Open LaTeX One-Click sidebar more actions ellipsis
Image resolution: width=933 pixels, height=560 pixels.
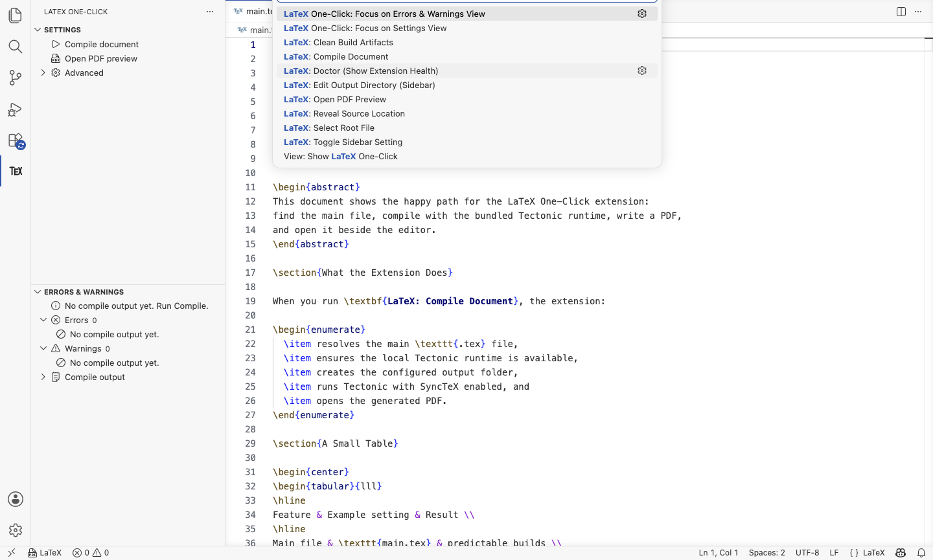coord(210,12)
